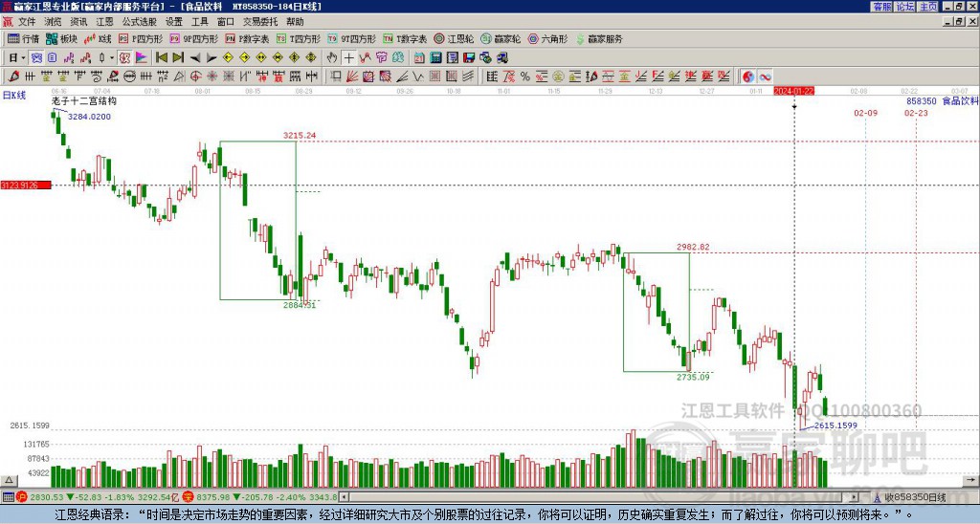The width and height of the screenshot is (980, 524).
Task: Select the fan lines drawing tool
Action: coord(352,76)
